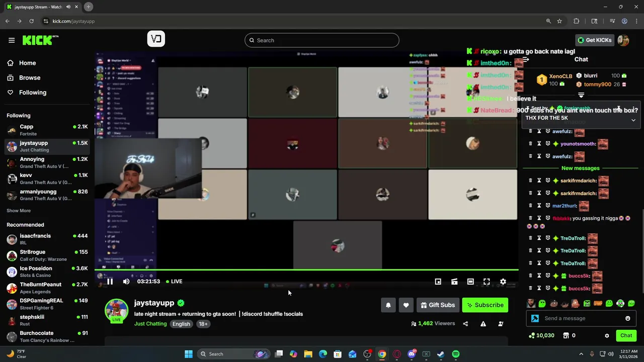Open Spotify from the taskbar
The image size is (644, 362).
[456, 354]
